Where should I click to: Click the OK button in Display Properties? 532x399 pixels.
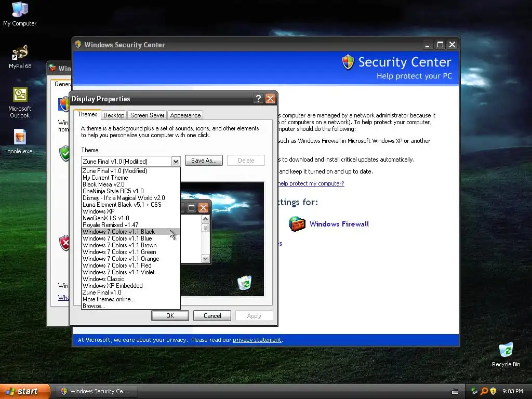pyautogui.click(x=170, y=315)
